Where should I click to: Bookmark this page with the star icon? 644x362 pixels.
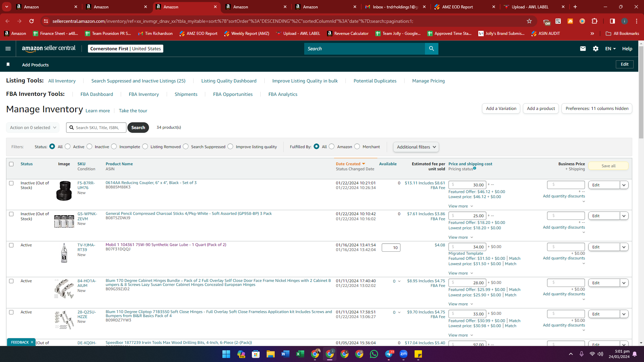pyautogui.click(x=529, y=21)
